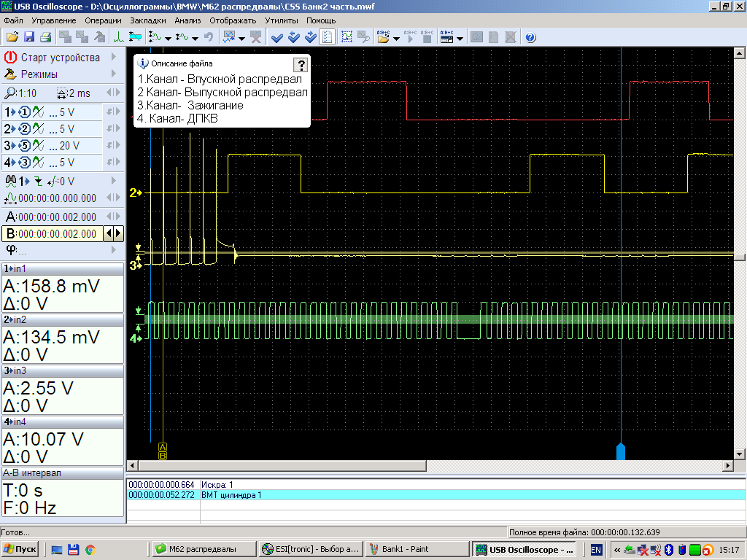Click the printer icon in the toolbar
Image resolution: width=747 pixels, height=560 pixels.
tap(45, 36)
